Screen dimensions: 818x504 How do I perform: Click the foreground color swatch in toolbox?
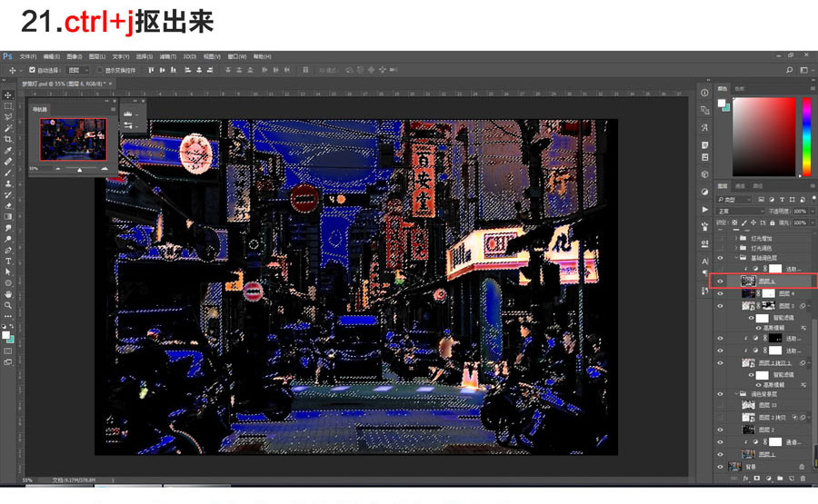point(5,335)
